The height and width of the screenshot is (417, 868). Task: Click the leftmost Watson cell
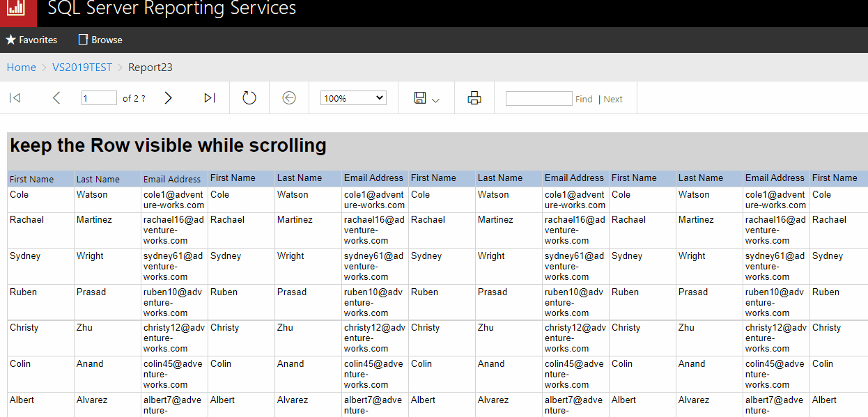pos(107,200)
